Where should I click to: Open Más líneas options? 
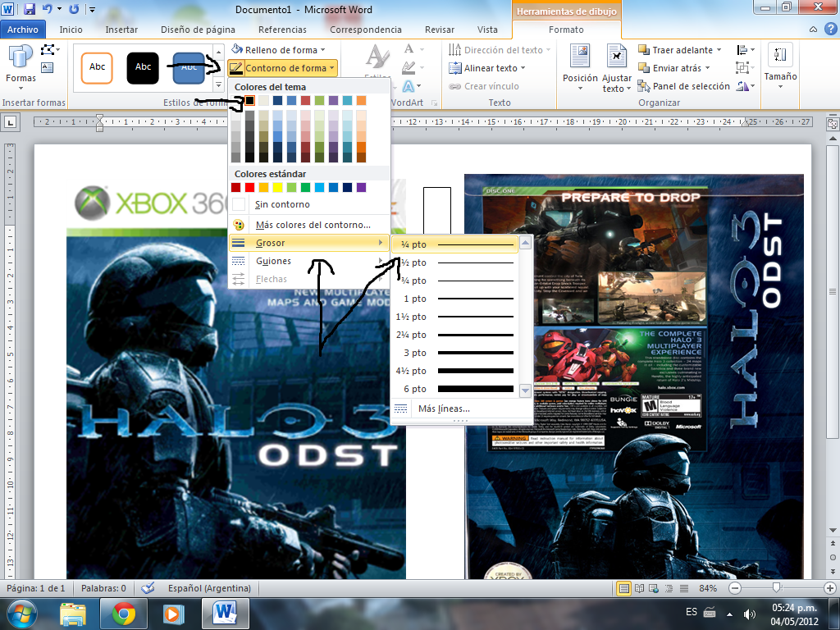[x=462, y=409]
